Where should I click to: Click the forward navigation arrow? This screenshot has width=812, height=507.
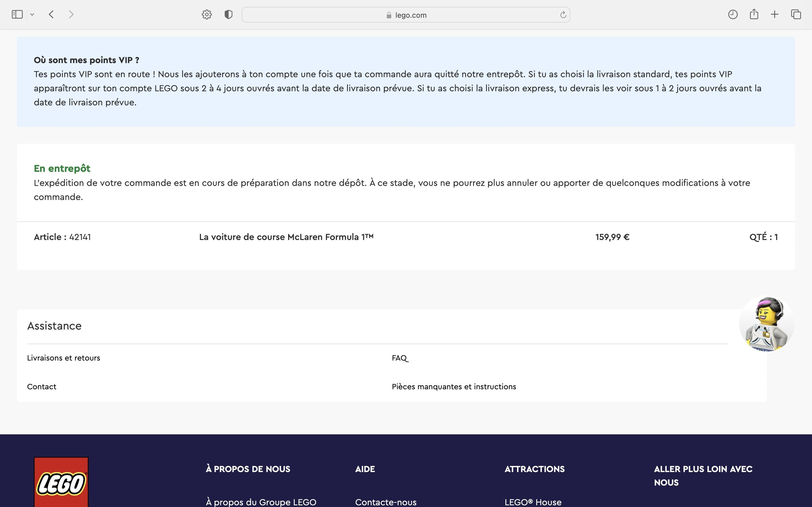71,14
